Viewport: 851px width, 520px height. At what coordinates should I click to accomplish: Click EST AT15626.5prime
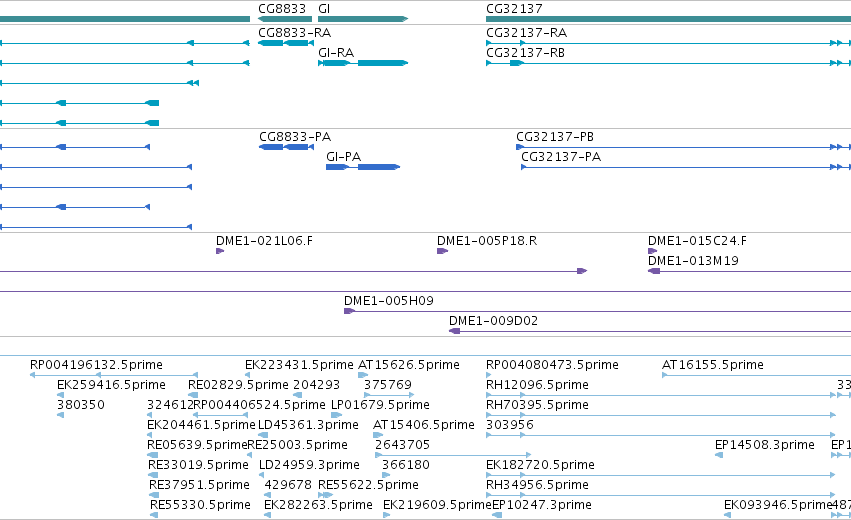(x=409, y=365)
